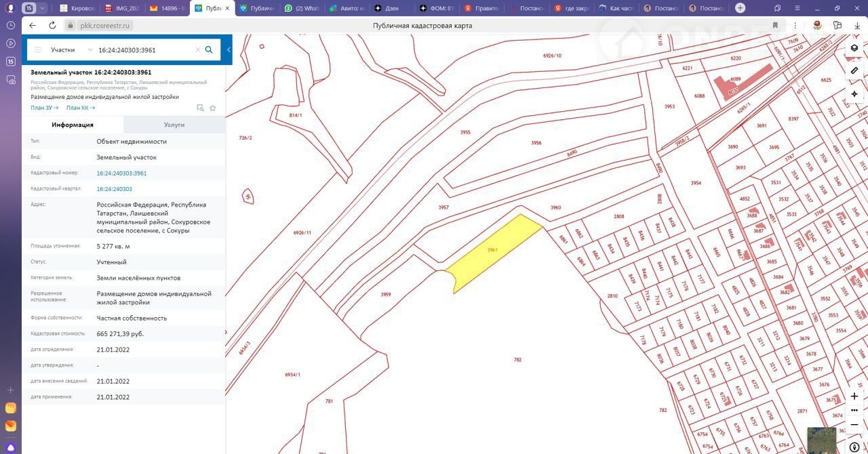
Task: Clear the cadastral number search field
Action: [x=198, y=49]
